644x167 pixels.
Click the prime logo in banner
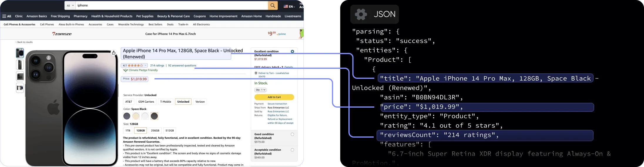point(281,34)
